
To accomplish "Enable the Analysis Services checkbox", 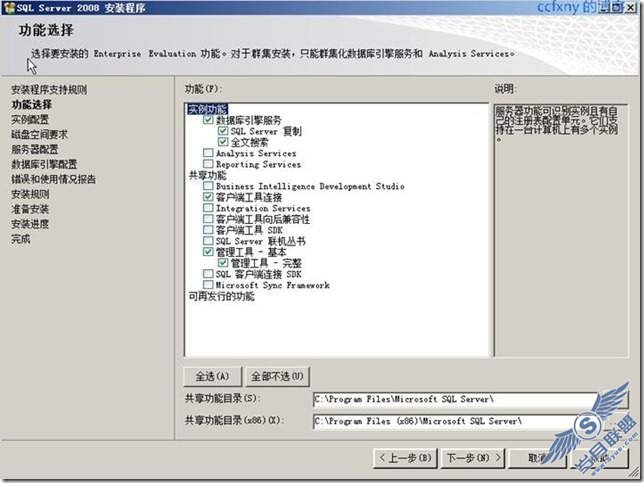I will pyautogui.click(x=208, y=153).
